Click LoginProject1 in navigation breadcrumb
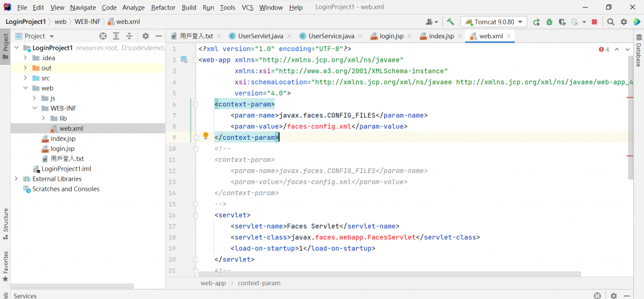 (x=25, y=22)
